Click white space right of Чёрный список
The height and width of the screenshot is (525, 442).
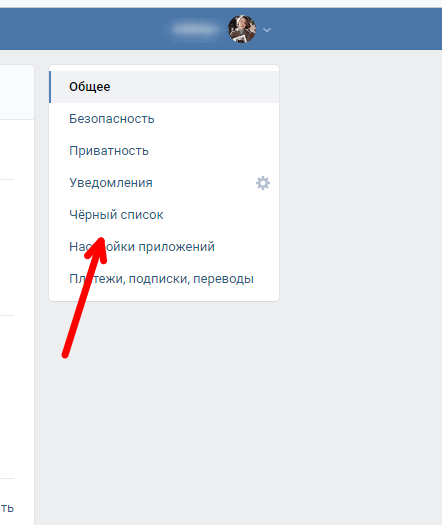[221, 215]
